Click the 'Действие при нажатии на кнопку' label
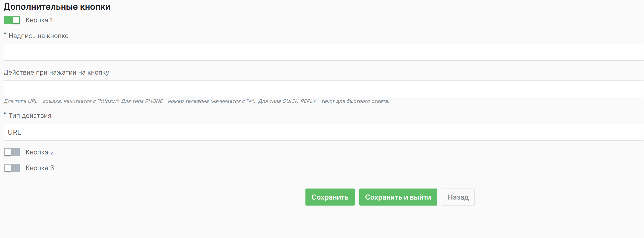The width and height of the screenshot is (644, 238). [56, 72]
